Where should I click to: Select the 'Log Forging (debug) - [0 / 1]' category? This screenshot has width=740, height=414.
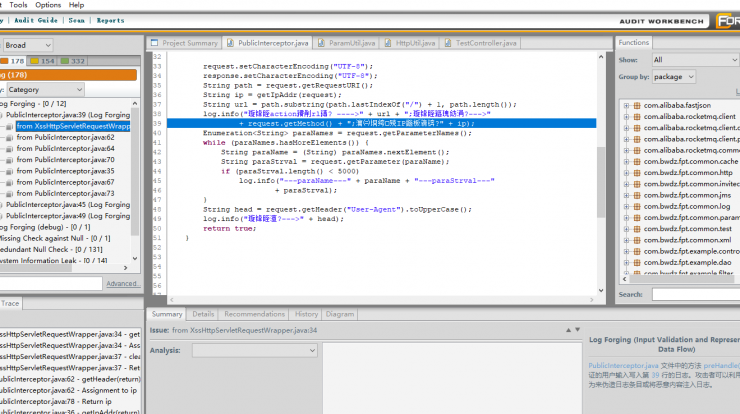coord(45,227)
